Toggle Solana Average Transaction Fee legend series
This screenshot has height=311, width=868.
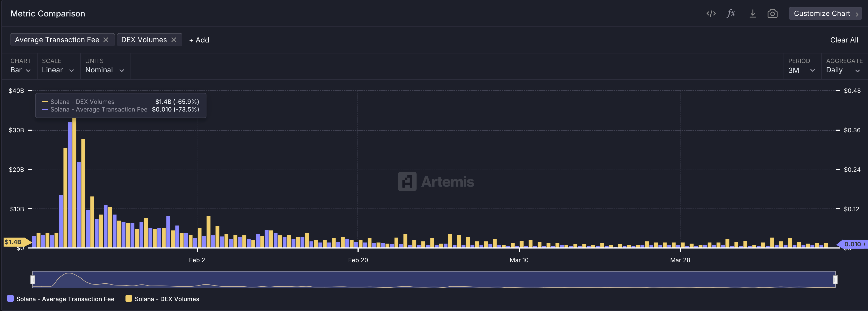tap(61, 299)
